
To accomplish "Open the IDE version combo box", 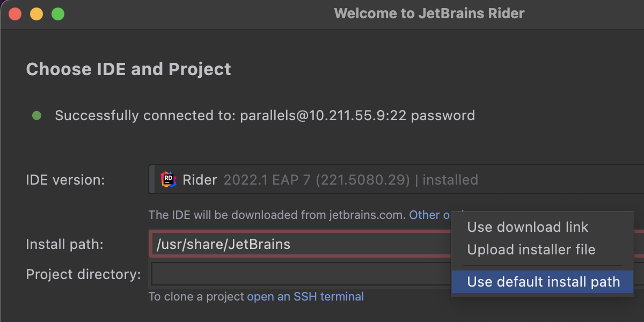I will (397, 180).
